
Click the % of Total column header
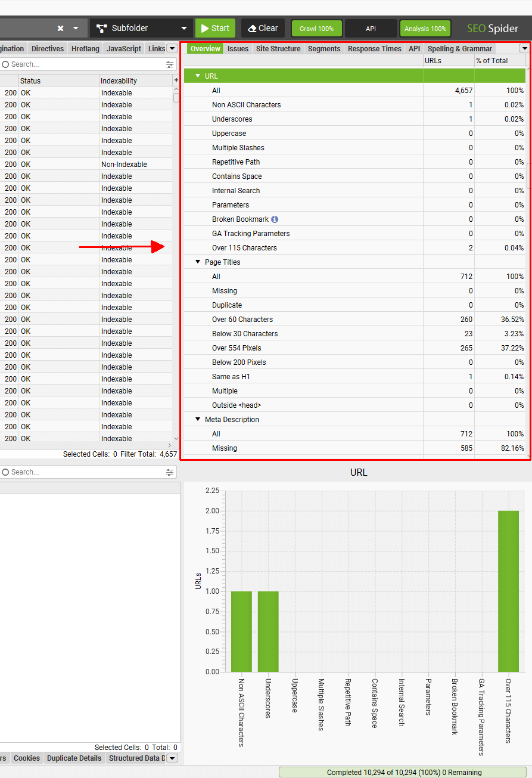(x=500, y=61)
